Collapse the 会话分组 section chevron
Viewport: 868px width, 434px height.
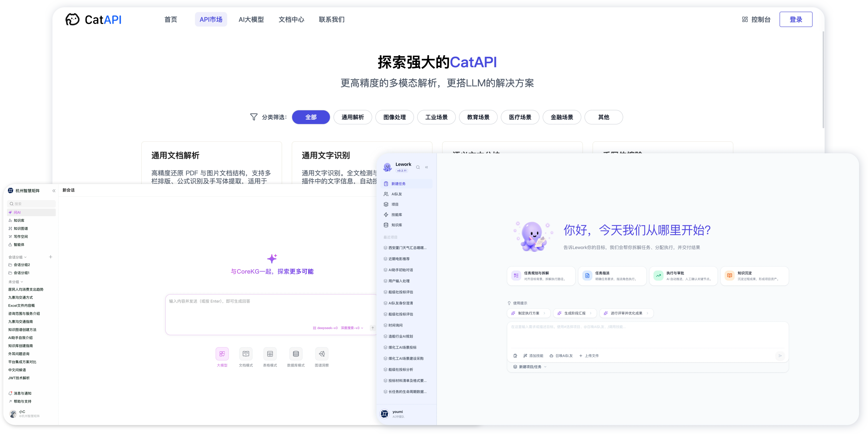click(25, 257)
